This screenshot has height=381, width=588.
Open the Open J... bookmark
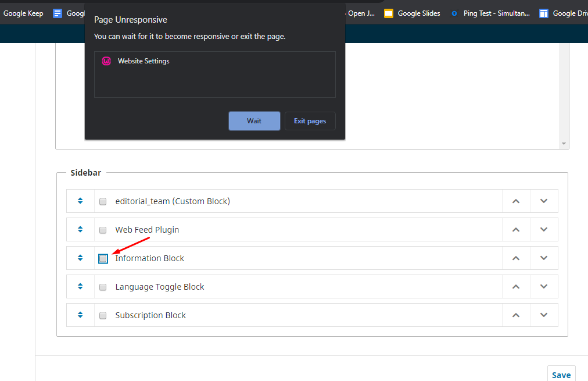click(x=360, y=13)
